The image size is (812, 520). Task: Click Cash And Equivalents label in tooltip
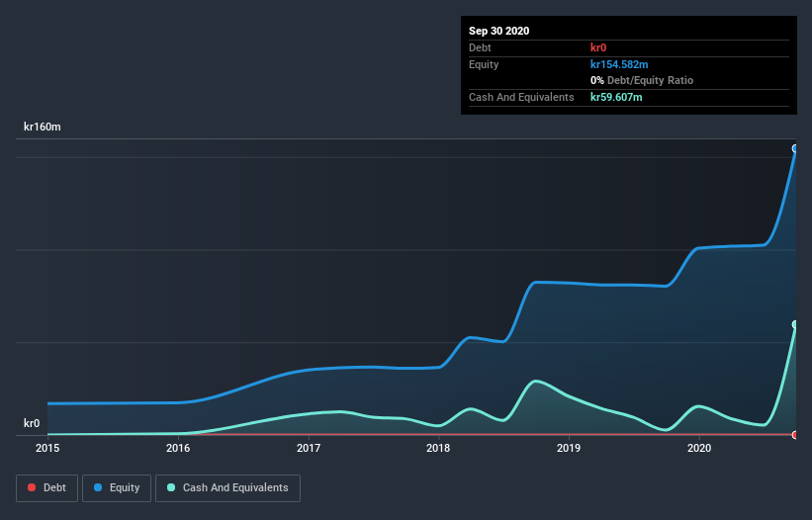tap(521, 97)
